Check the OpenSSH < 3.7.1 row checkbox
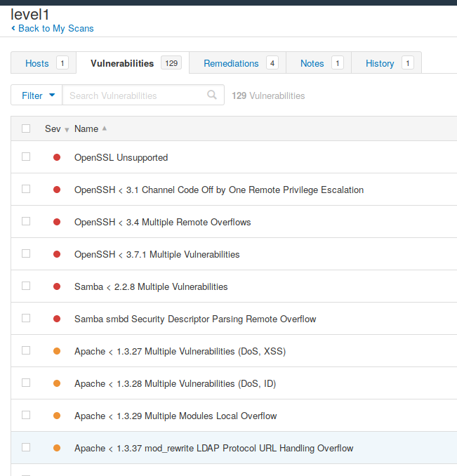This screenshot has height=476, width=457. point(26,253)
